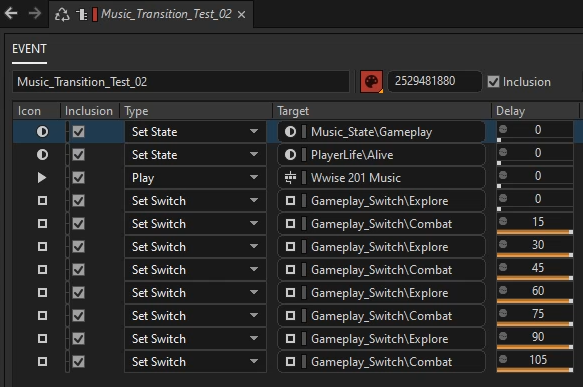Click the link dot beside delay 30
583x387 pixels.
tap(503, 244)
